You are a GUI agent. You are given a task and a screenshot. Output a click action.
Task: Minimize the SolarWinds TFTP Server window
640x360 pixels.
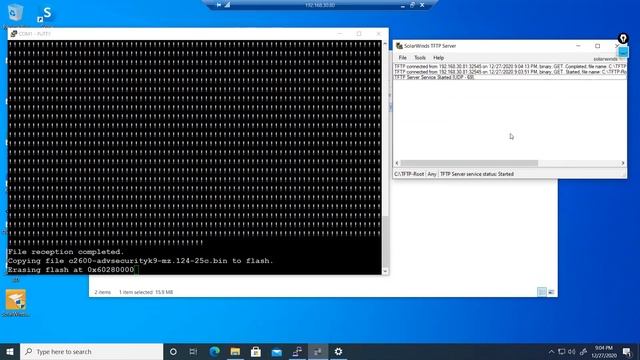coord(578,46)
